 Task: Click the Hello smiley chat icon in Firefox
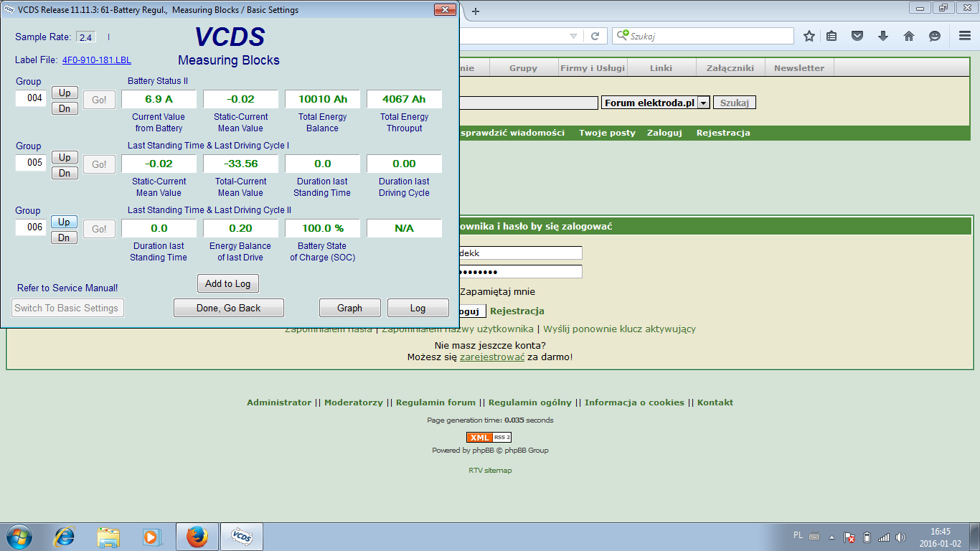point(934,36)
